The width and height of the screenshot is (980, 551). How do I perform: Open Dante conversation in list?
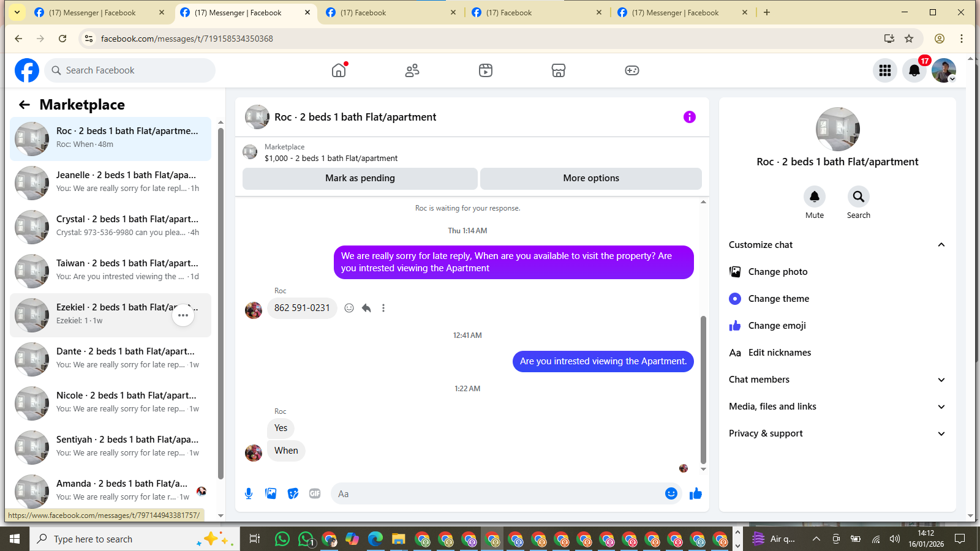110,359
